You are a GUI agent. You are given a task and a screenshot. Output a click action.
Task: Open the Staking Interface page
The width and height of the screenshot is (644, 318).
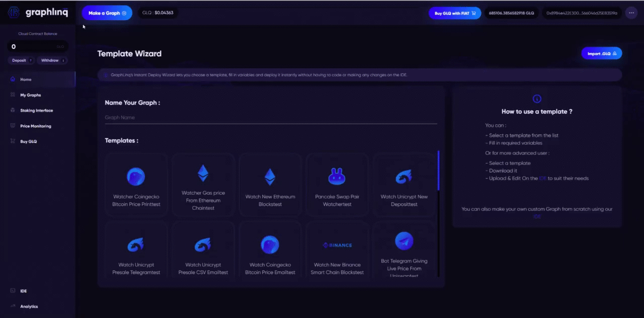[38, 111]
